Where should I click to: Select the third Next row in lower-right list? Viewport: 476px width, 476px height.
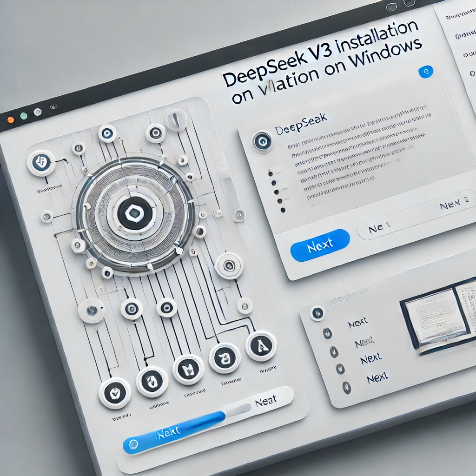(x=370, y=359)
